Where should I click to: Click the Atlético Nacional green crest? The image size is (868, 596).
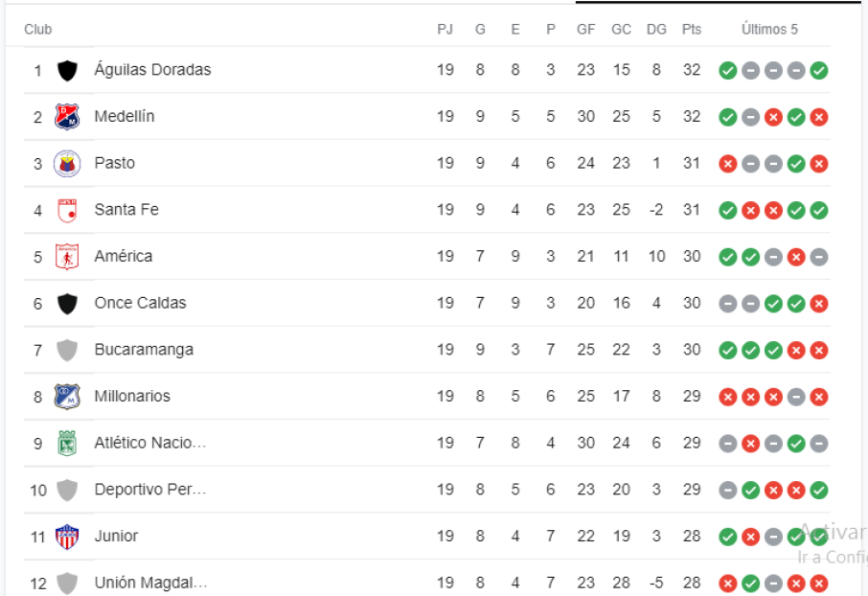coord(67,443)
